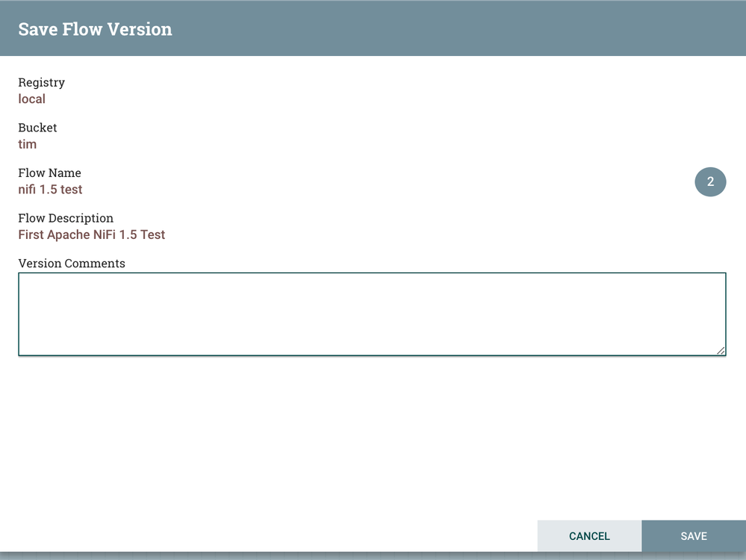Click the "Save Flow Version" dialog title

pos(95,29)
